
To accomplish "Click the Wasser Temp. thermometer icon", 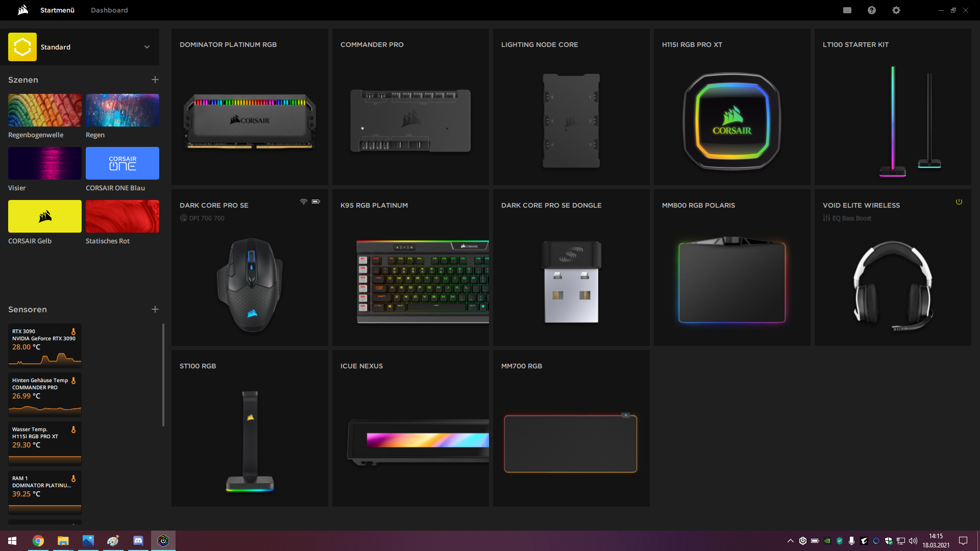I will 73,430.
